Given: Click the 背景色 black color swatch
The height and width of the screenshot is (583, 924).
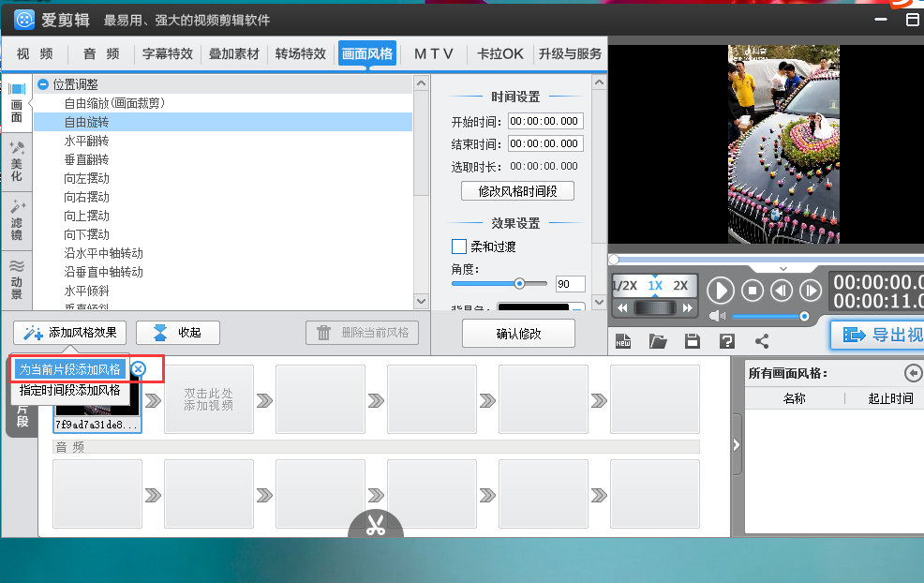Looking at the screenshot, I should (533, 306).
